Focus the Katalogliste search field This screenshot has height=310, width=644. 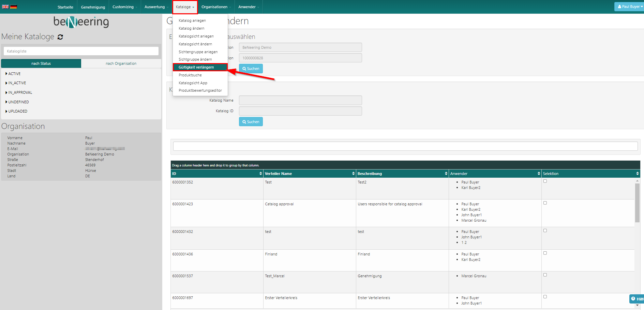click(81, 51)
